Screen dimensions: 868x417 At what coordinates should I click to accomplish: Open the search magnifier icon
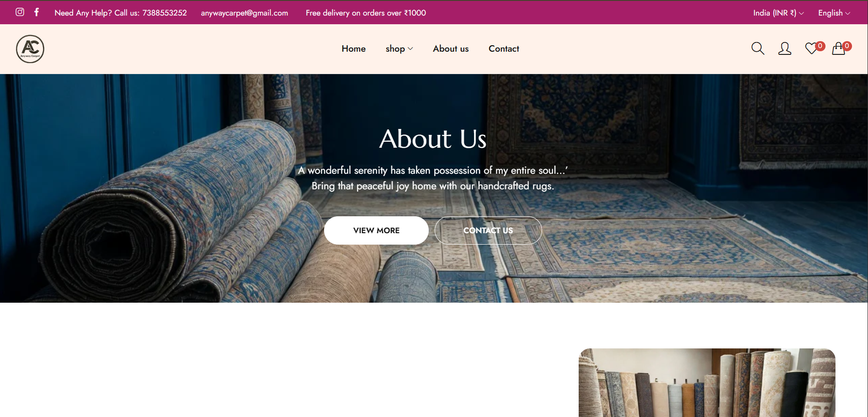coord(758,48)
